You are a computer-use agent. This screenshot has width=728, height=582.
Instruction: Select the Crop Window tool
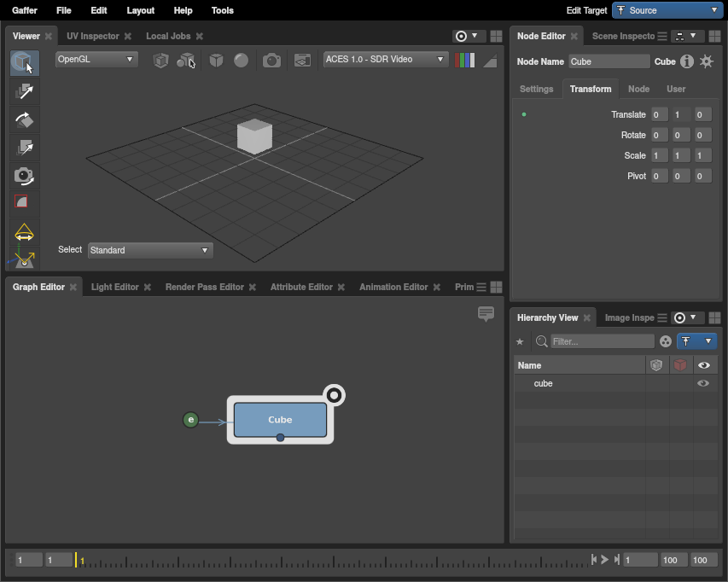click(24, 203)
